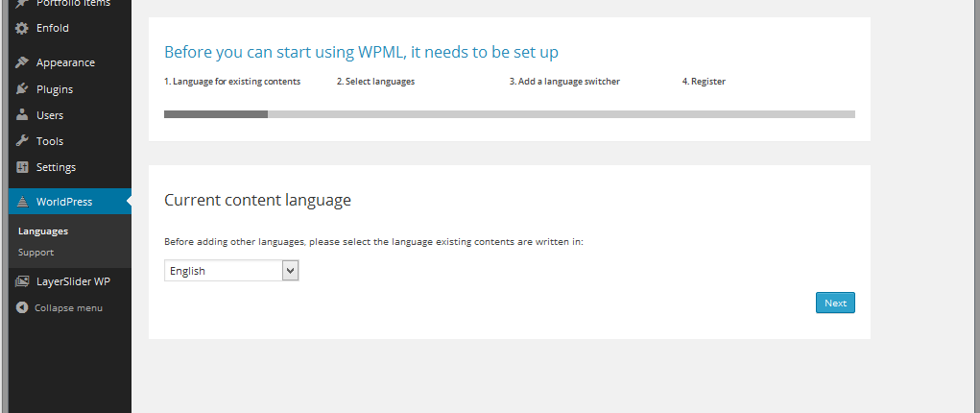Click the LayerSlider WP image icon

[x=22, y=281]
